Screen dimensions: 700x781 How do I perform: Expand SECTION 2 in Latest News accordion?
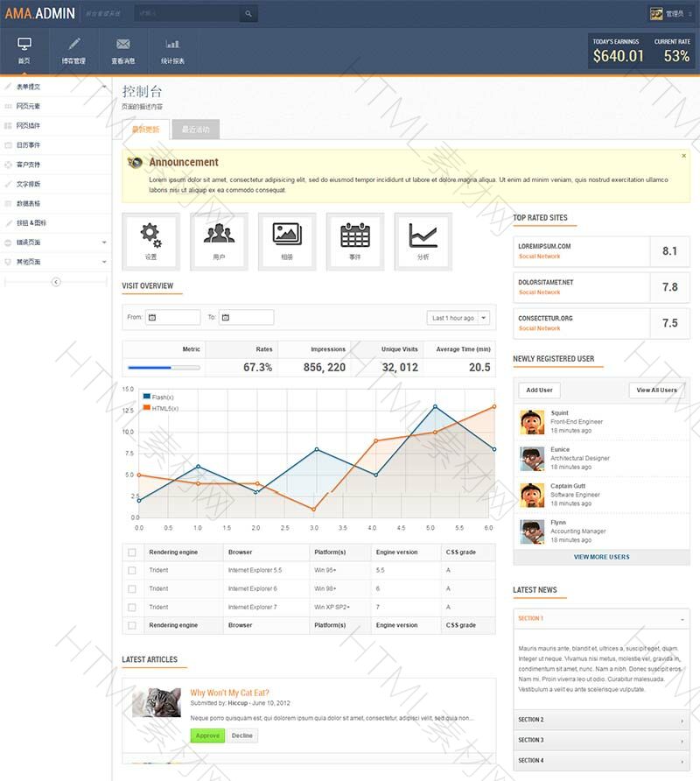click(x=601, y=720)
